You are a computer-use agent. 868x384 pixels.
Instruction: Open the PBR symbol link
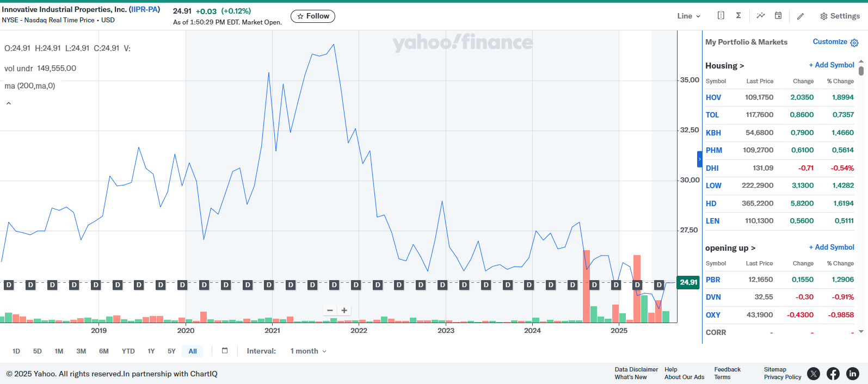[x=713, y=280]
